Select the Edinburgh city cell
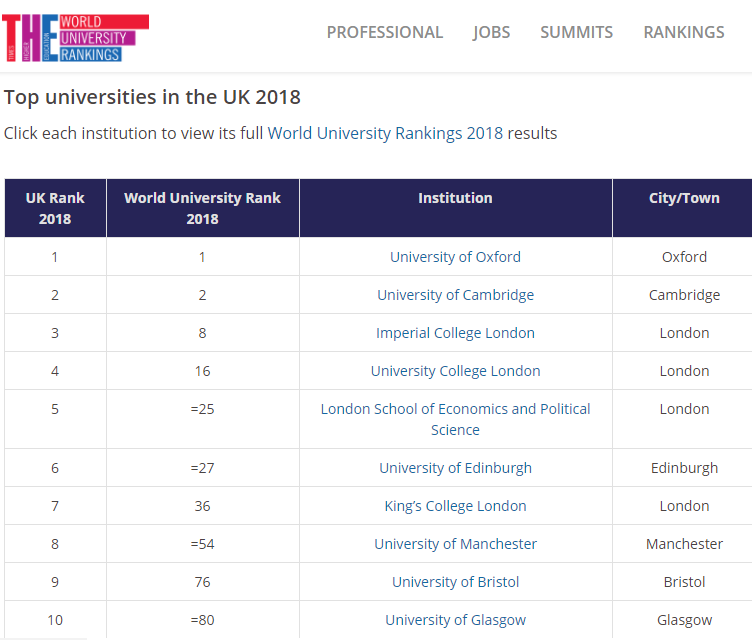The image size is (752, 640). pyautogui.click(x=684, y=467)
